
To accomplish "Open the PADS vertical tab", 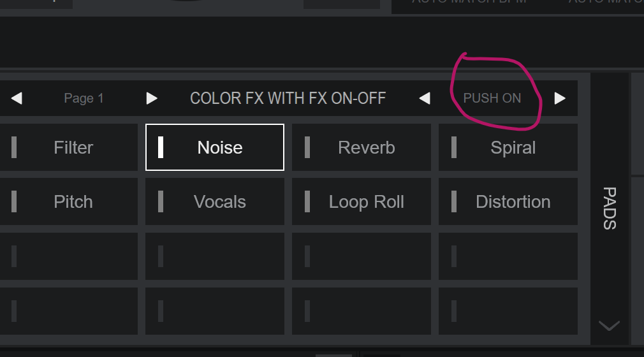I will coord(609,208).
